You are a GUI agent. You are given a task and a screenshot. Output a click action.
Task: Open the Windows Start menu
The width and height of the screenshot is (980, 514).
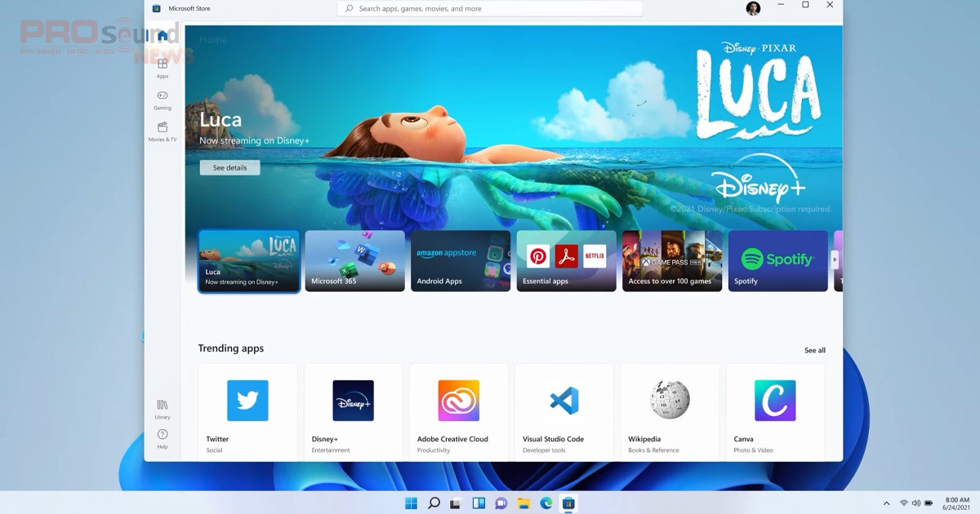click(x=411, y=503)
